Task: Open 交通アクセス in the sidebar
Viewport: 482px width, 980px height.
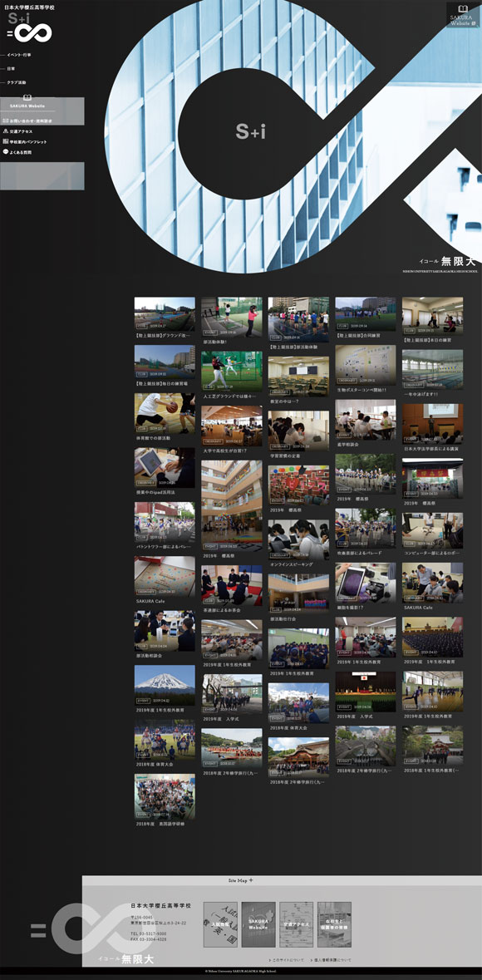Action: 21,131
